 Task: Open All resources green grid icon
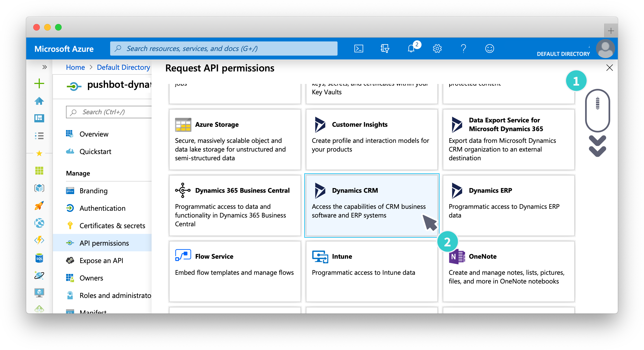tap(39, 171)
